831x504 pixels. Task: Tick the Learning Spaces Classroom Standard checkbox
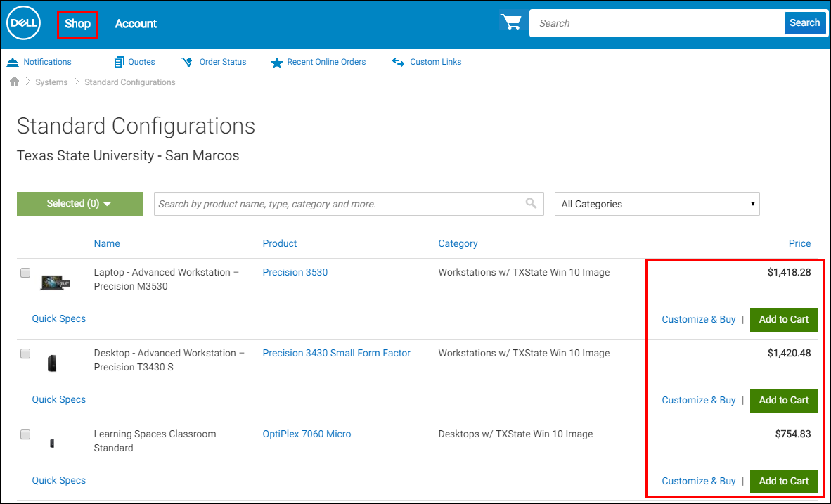[25, 434]
